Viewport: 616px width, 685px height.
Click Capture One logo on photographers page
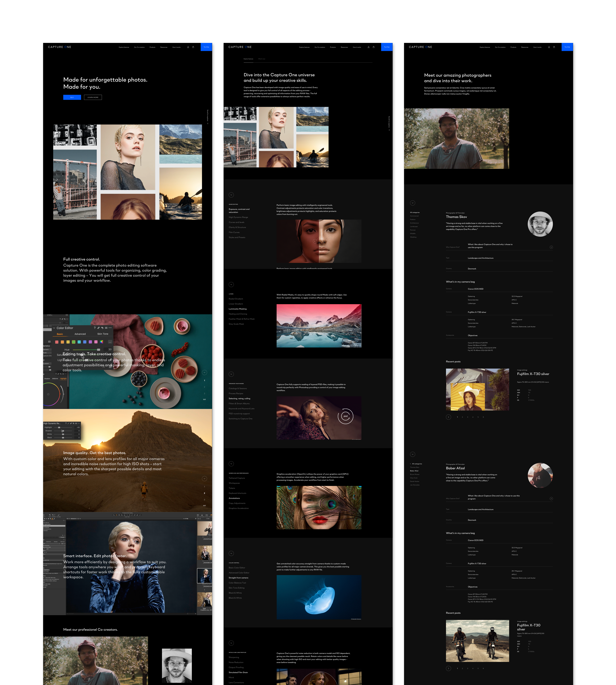(420, 47)
